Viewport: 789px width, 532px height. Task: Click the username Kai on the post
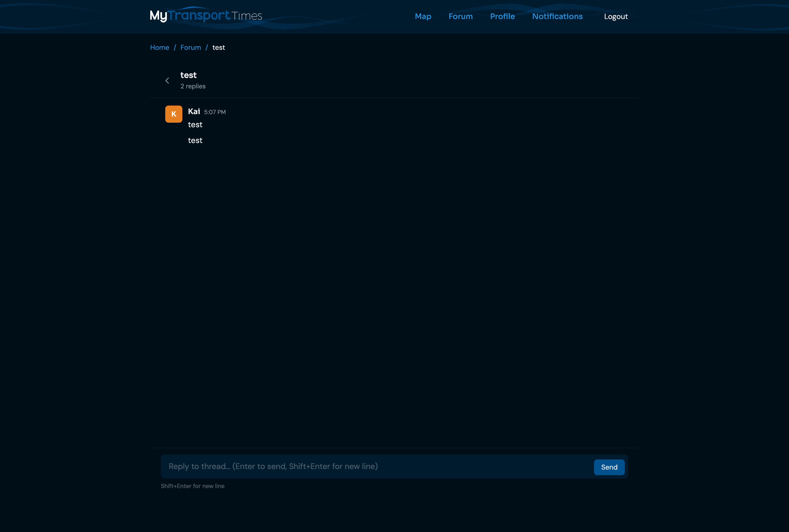coord(194,112)
